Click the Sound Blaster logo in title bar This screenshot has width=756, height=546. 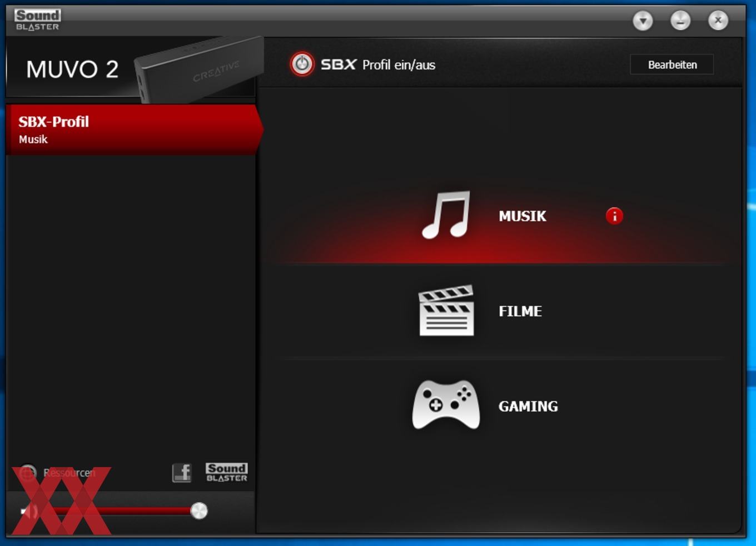point(37,20)
